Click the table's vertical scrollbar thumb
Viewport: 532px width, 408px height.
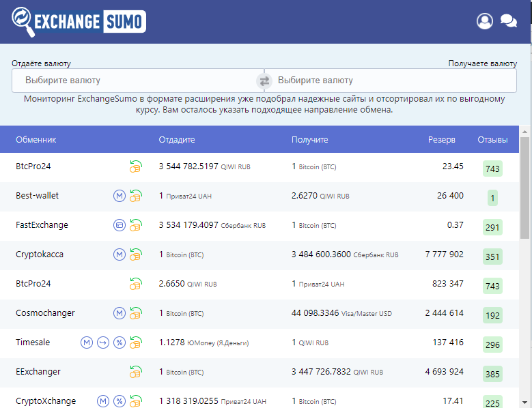coord(524,188)
